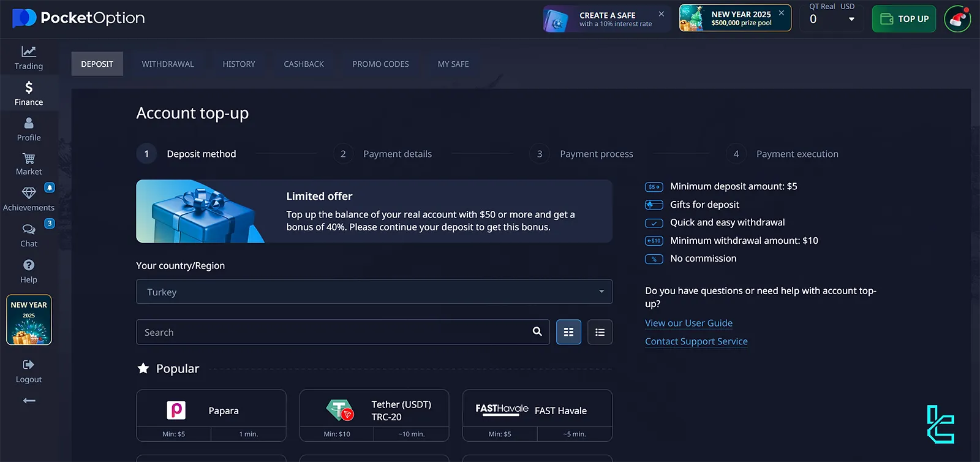Switch to grid view of payment methods
This screenshot has height=462, width=980.
(568, 332)
